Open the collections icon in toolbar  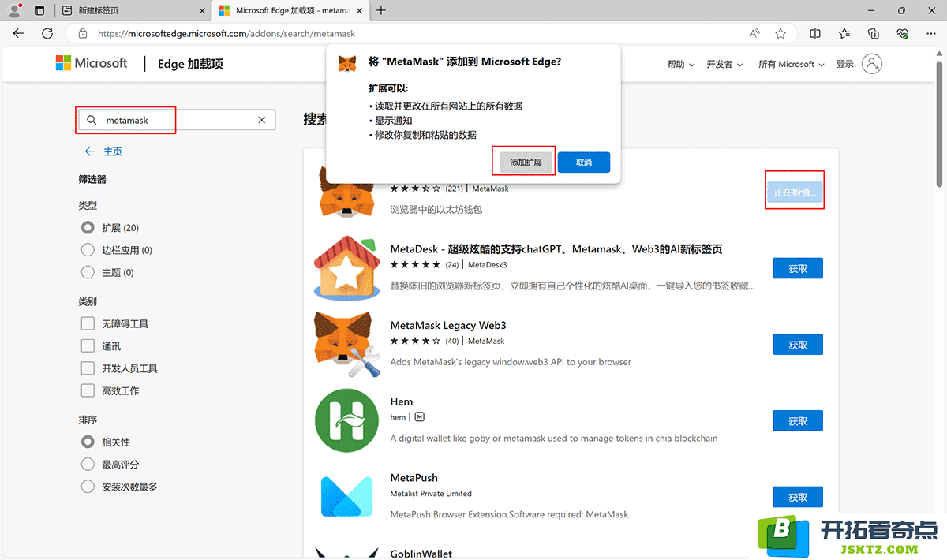click(x=874, y=34)
